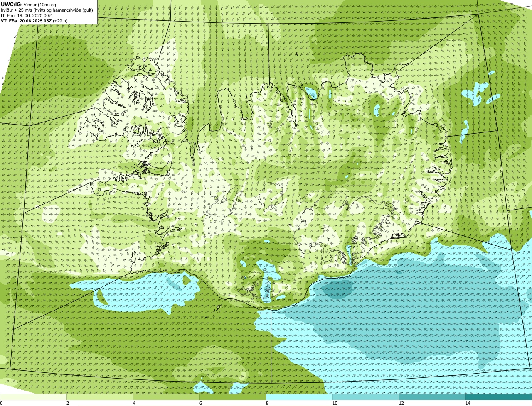
Task: Pick the 4–6 m/s green color bar swatch
Action: coord(166,397)
